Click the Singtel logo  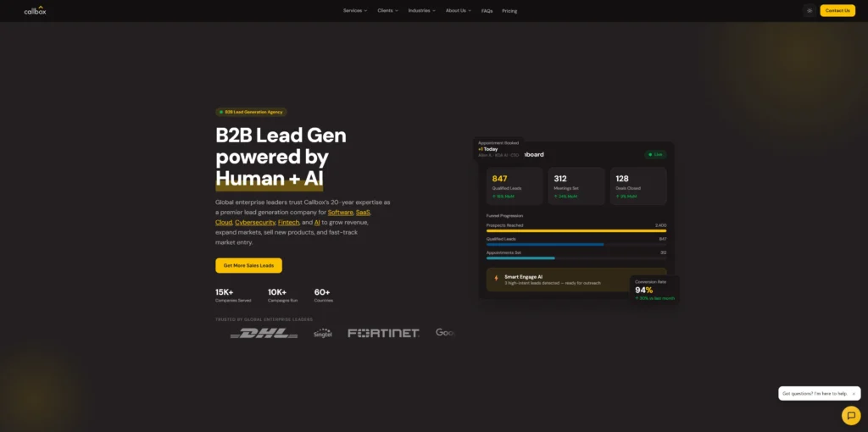322,333
